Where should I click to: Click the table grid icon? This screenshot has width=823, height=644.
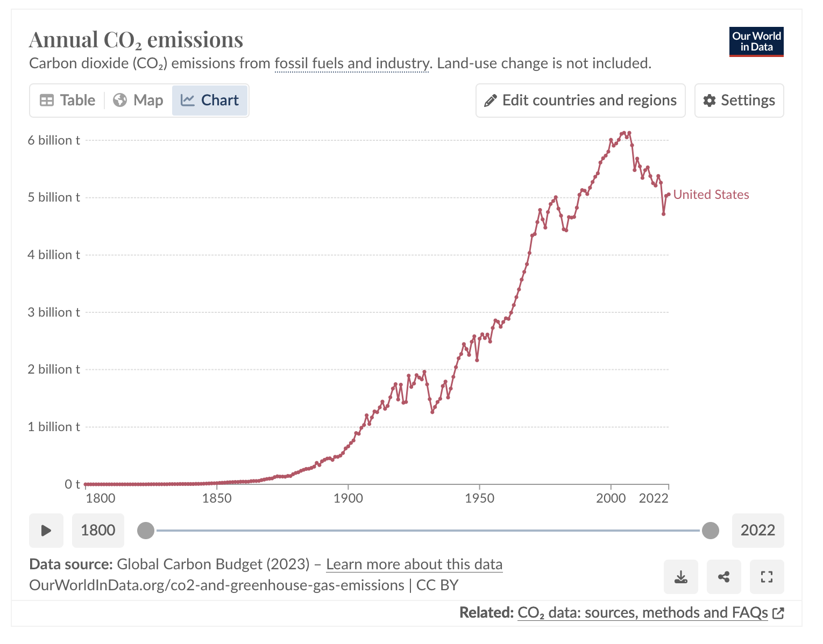[47, 100]
